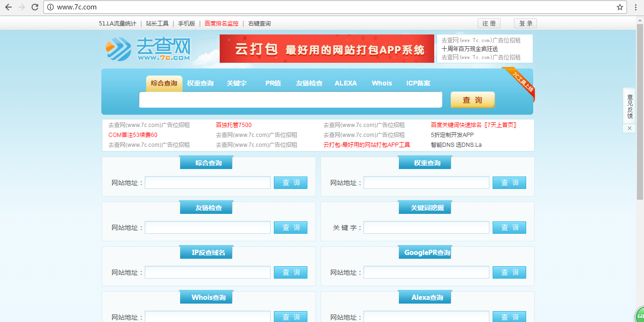
Task: Click the GooglePR查询 panel header label
Action: click(x=425, y=253)
